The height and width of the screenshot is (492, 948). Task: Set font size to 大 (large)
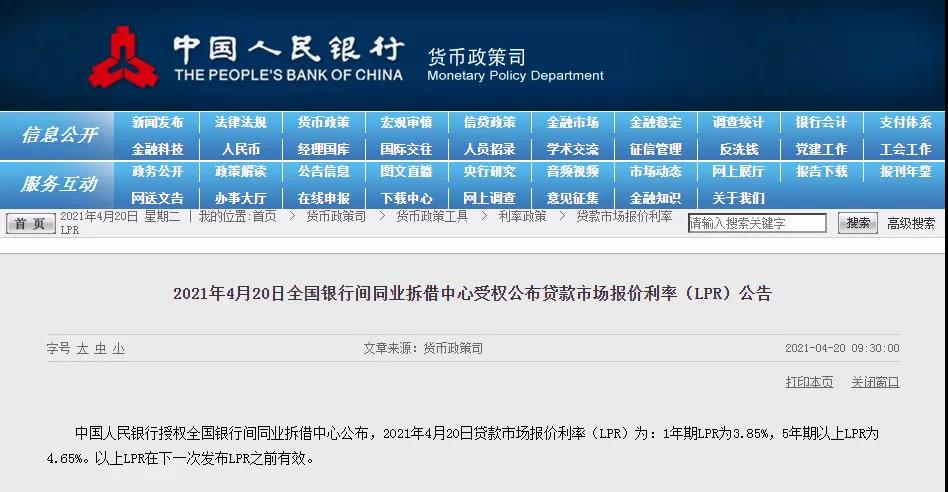tap(82, 349)
